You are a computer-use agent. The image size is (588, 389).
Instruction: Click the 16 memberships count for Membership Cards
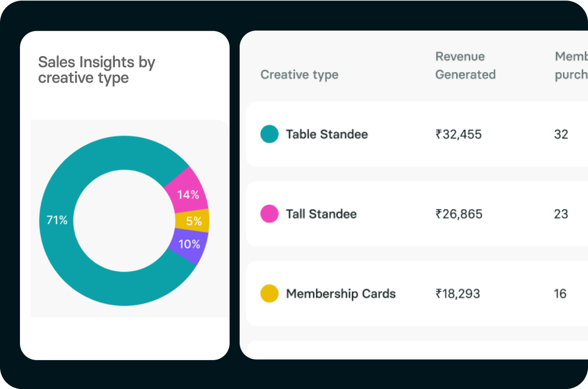coord(560,294)
